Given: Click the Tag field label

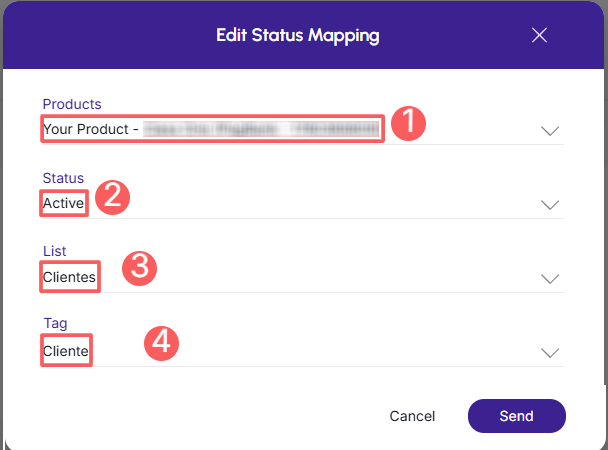Looking at the screenshot, I should point(55,323).
